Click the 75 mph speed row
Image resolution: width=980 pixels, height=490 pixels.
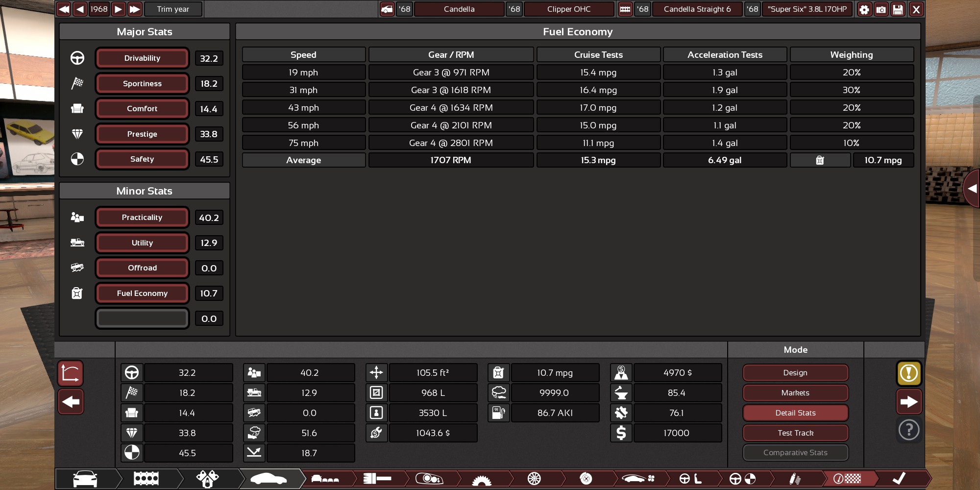coord(303,143)
